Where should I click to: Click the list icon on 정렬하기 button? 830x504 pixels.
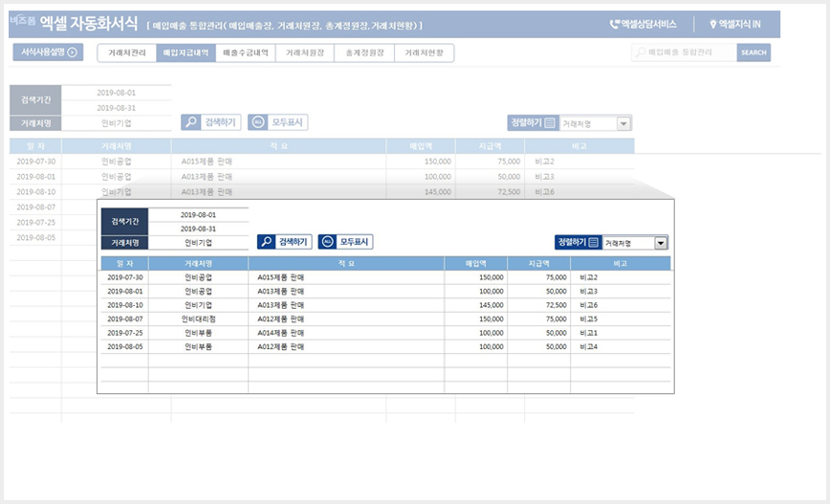coord(594,243)
